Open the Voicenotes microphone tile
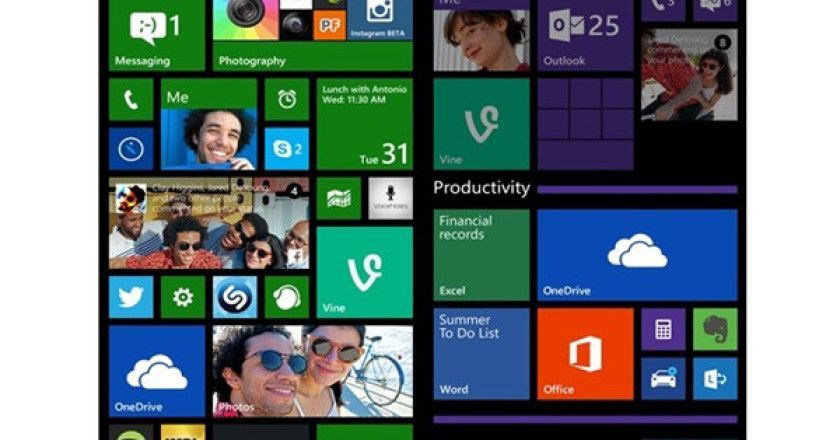840x440 pixels. [391, 198]
